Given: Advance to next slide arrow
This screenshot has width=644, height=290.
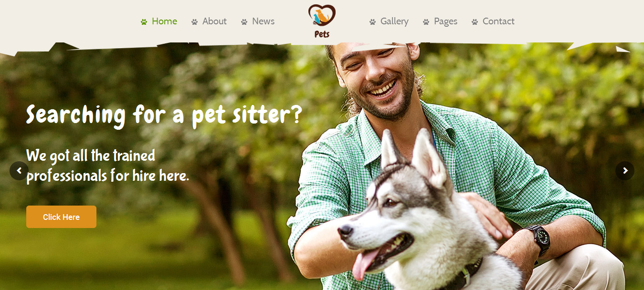Looking at the screenshot, I should pyautogui.click(x=625, y=171).
